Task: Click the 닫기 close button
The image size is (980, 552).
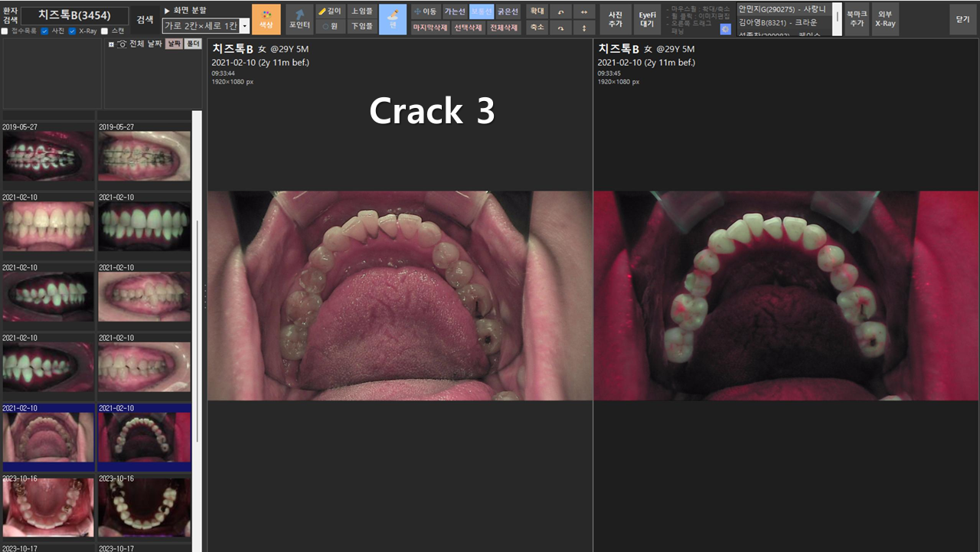Action: tap(962, 19)
